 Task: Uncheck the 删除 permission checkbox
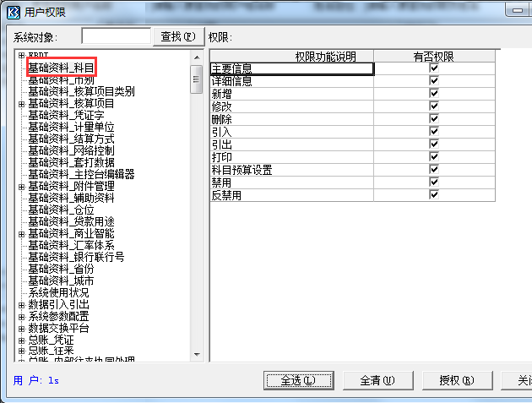coord(434,119)
